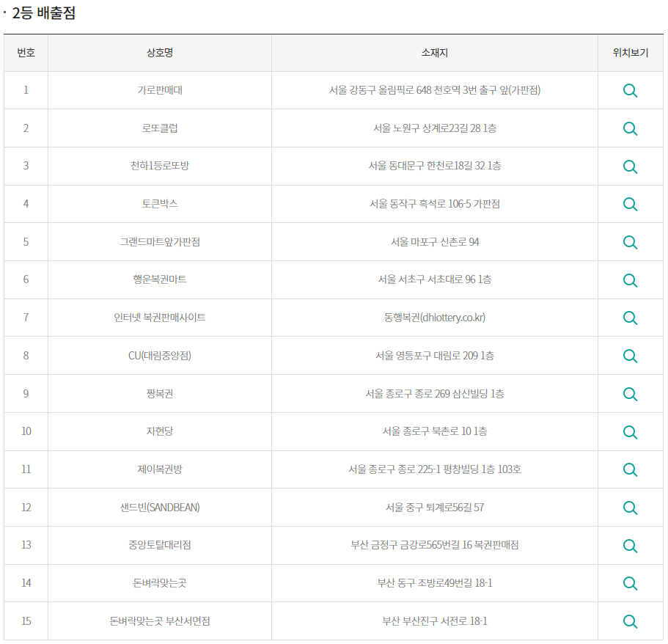
Task: Select store name 짱복권
Action: [160, 393]
